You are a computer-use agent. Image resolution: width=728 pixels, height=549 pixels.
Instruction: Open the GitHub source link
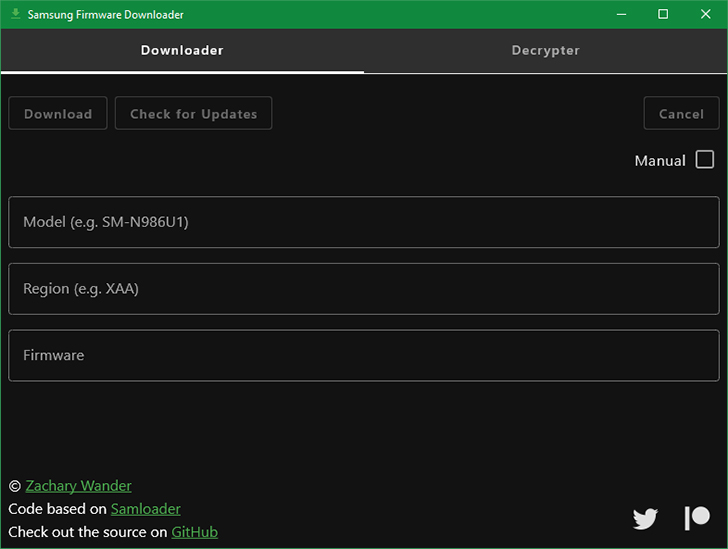point(195,532)
